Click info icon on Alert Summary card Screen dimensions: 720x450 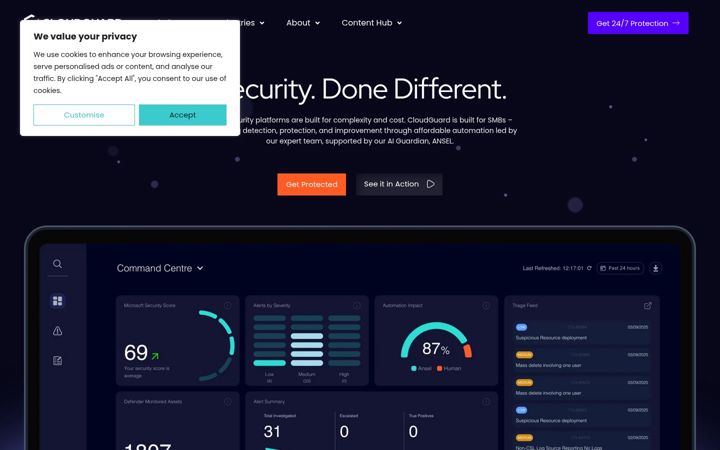[x=486, y=402]
